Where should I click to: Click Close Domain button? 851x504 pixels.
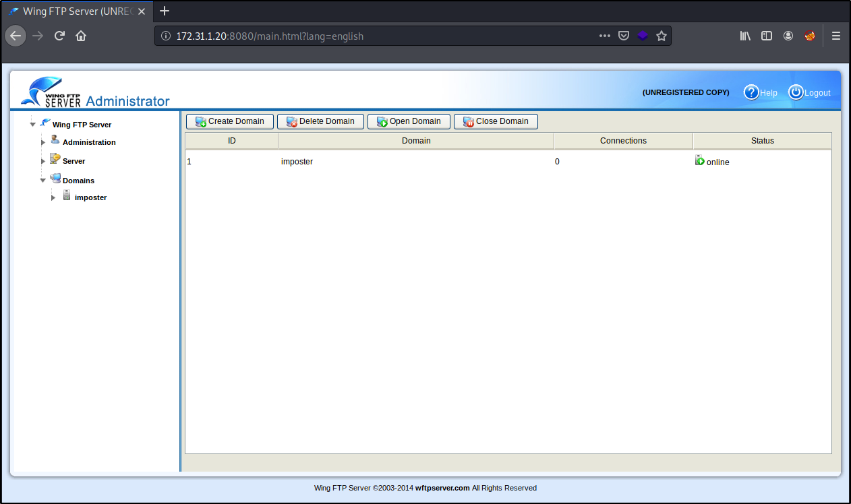point(496,121)
